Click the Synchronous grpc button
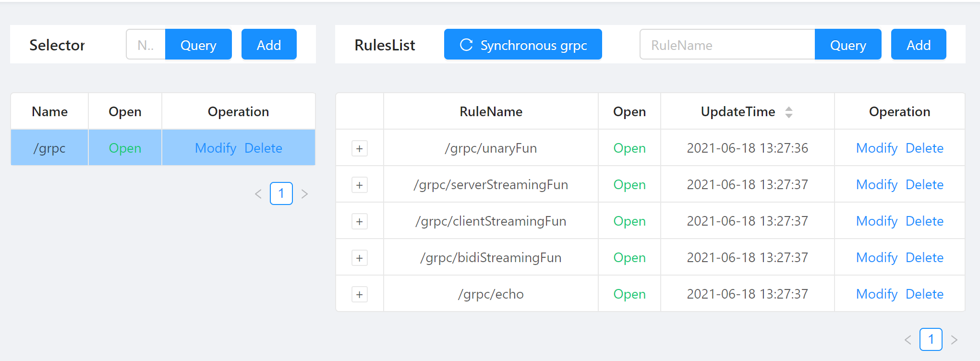 pyautogui.click(x=522, y=45)
